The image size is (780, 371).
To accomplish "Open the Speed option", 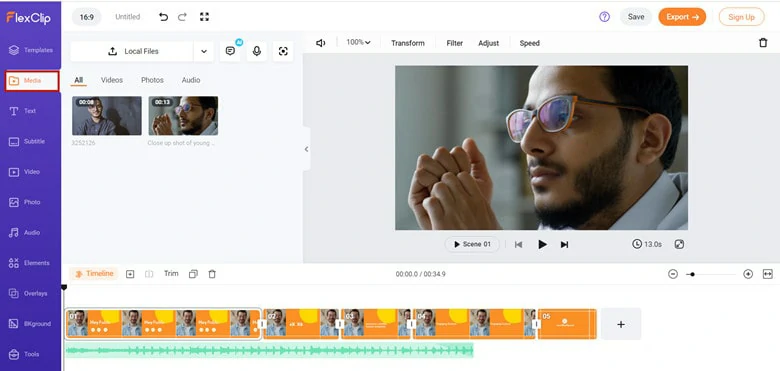I will (530, 43).
